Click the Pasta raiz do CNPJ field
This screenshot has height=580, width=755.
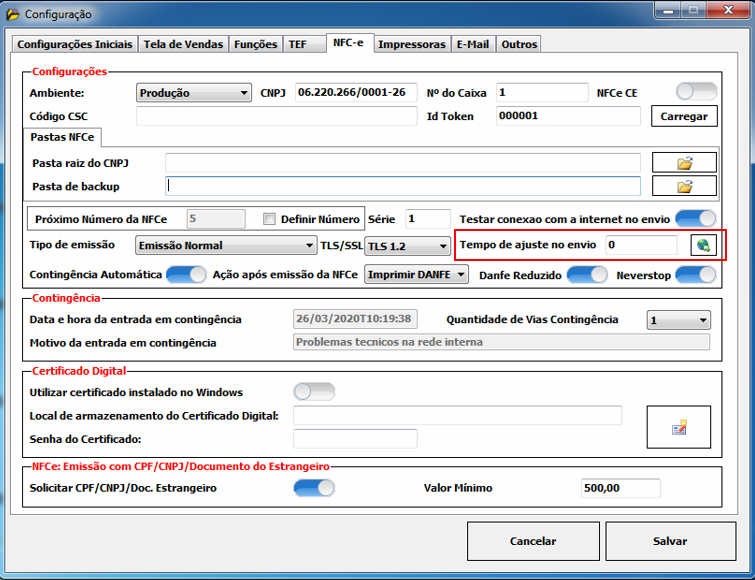(403, 163)
